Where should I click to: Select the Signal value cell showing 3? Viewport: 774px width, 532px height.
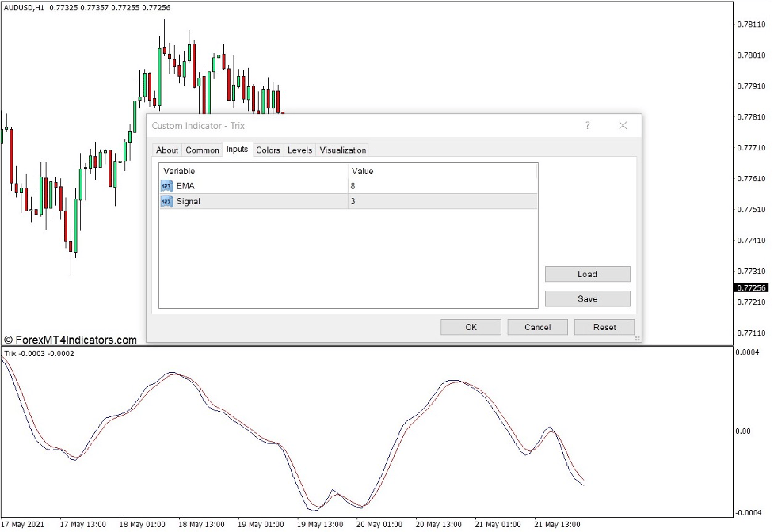(x=442, y=202)
